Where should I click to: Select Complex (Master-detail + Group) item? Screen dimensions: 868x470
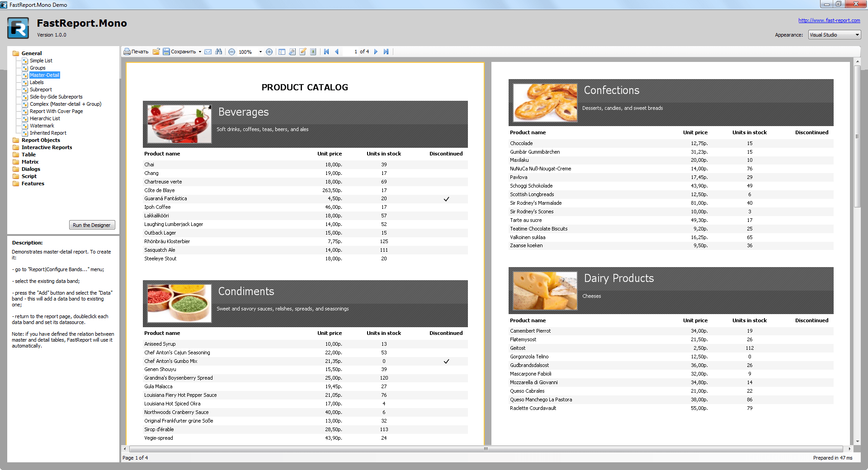[66, 104]
